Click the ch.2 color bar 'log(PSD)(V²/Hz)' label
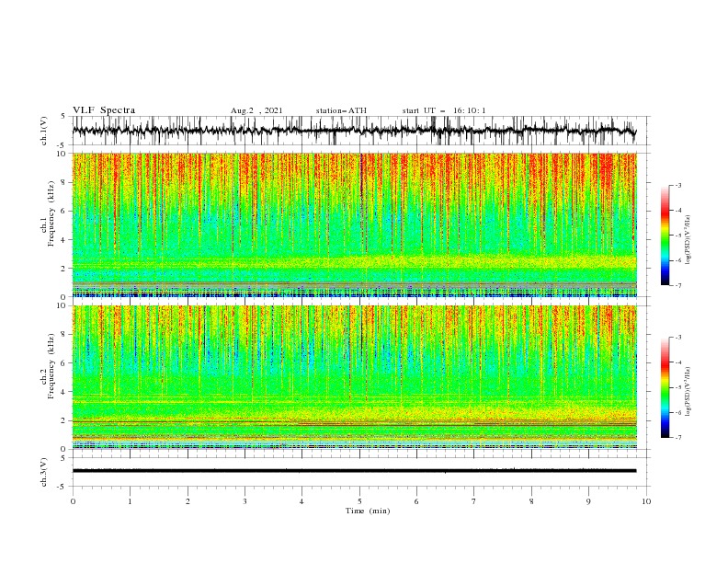The width and height of the screenshot is (728, 563). (x=688, y=391)
